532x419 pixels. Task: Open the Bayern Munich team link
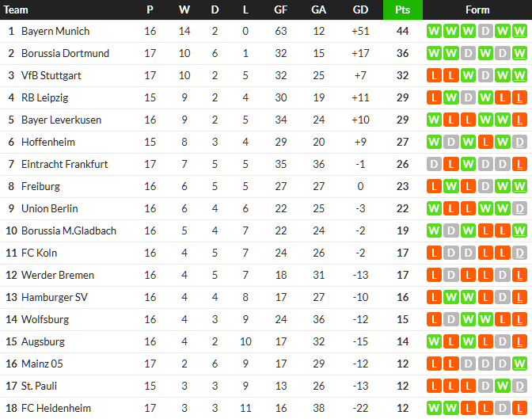55,31
